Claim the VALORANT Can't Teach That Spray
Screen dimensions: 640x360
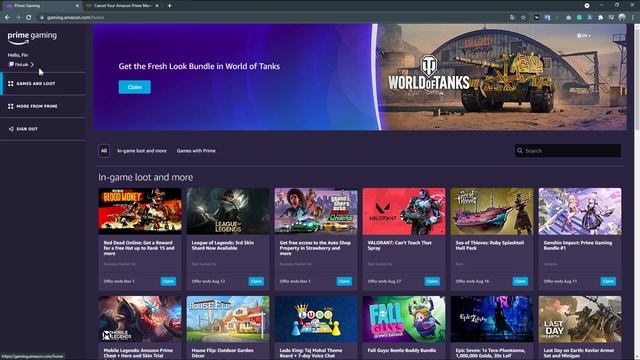tap(432, 281)
